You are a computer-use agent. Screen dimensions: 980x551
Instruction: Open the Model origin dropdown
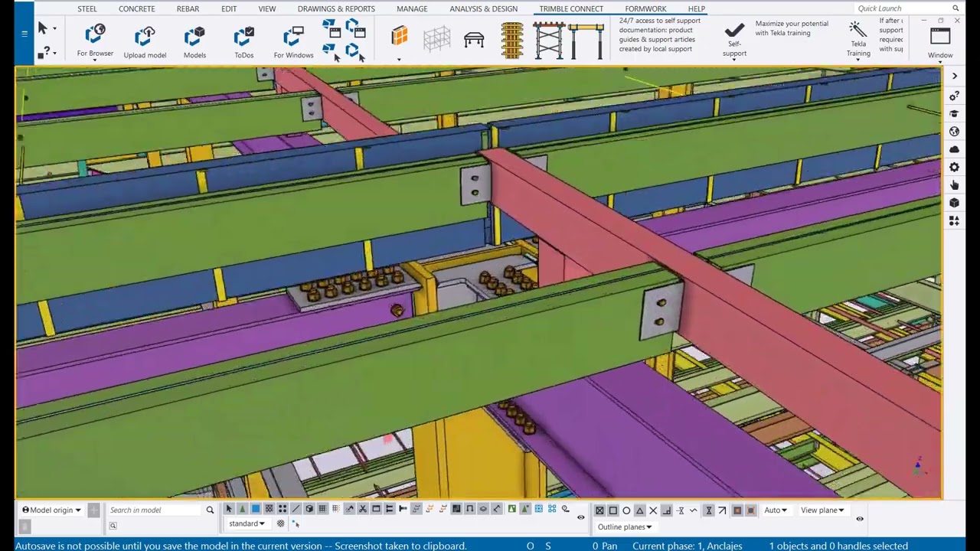click(51, 510)
